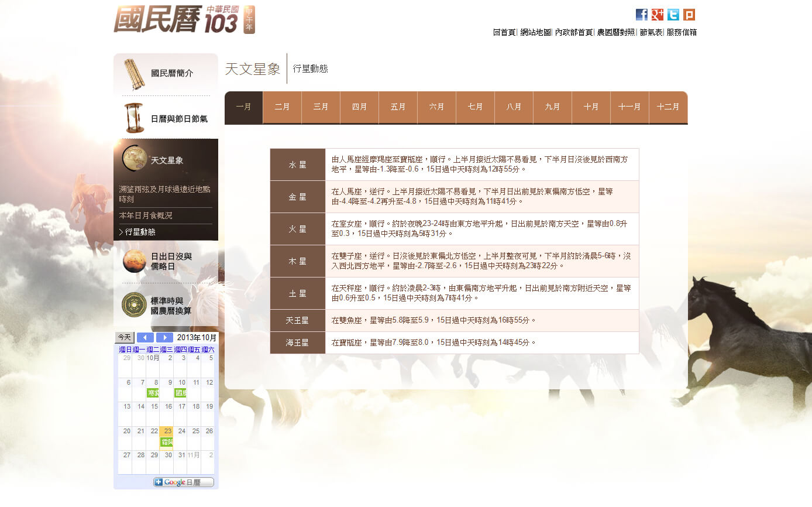Screen dimensions: 812x507
Task: Click the ancient coin icon for 標準時與國農曆換算
Action: point(134,305)
